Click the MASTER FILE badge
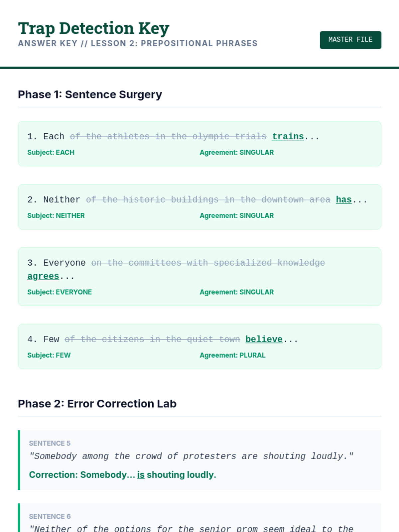Image resolution: width=399 pixels, height=532 pixels. (x=350, y=40)
